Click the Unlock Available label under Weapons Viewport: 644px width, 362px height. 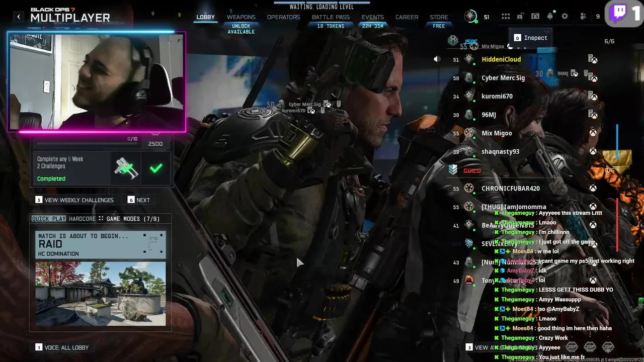click(241, 29)
